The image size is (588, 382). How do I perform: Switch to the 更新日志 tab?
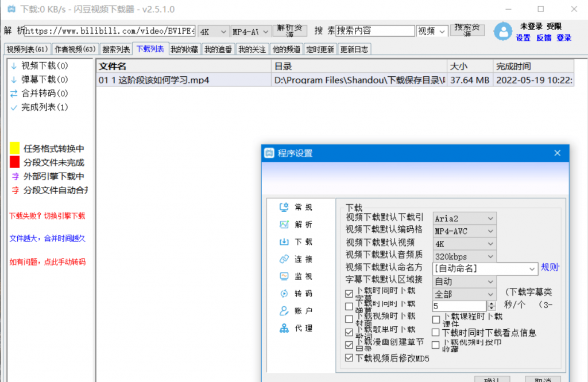click(354, 49)
